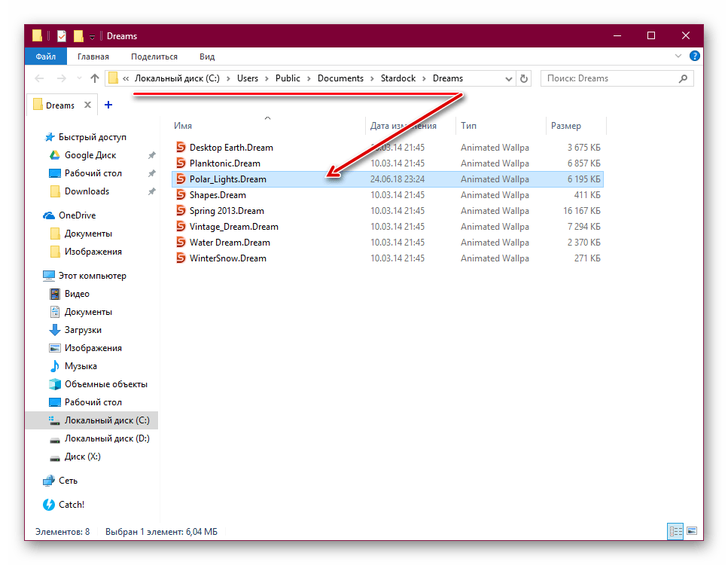Sort files by the Размер column
Viewport: 728px width, 565px height.
coord(566,126)
